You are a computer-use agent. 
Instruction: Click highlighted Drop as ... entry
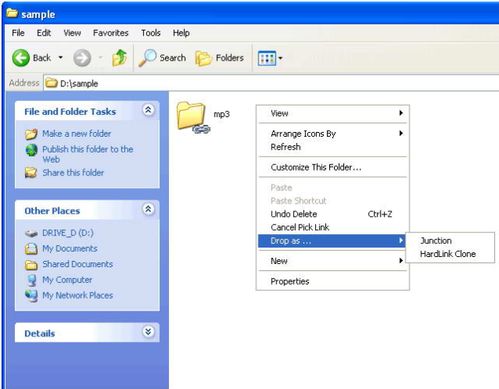coord(332,241)
